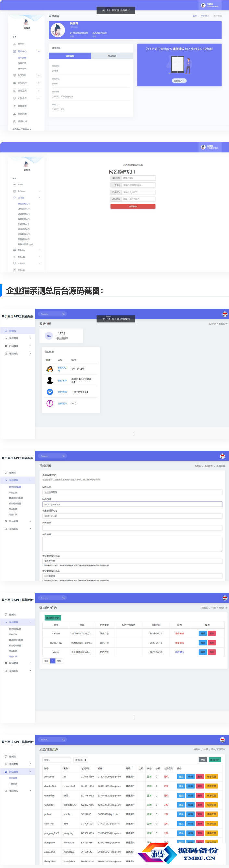Click 站点网址 field containing www.qymao.cn
This screenshot has width=229, height=868.
coord(132,504)
